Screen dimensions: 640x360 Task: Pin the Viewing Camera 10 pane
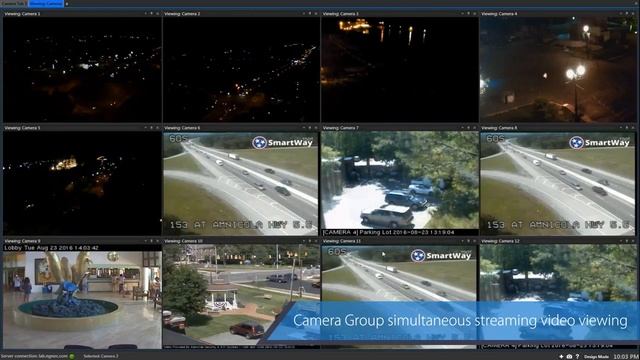tap(310, 241)
